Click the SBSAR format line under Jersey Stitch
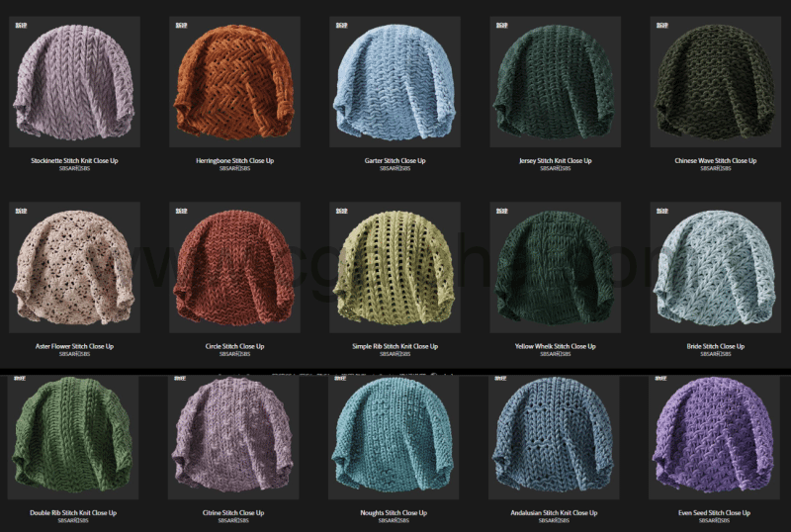The image size is (791, 532). click(556, 168)
